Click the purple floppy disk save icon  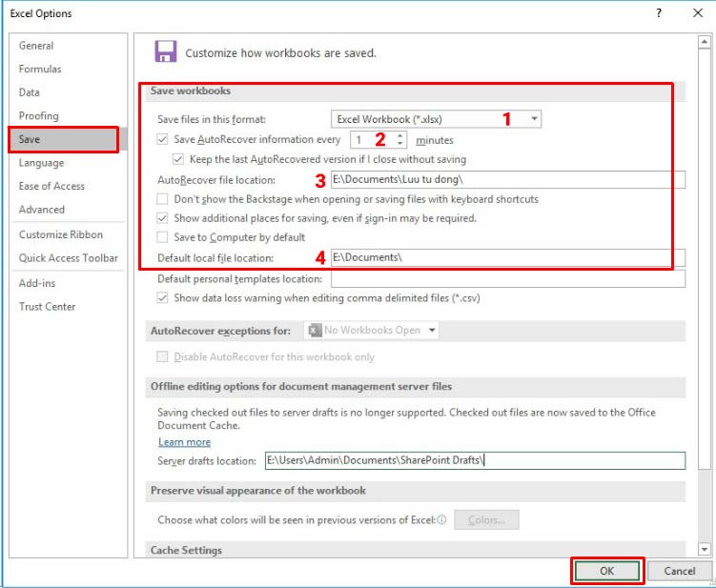(x=166, y=51)
